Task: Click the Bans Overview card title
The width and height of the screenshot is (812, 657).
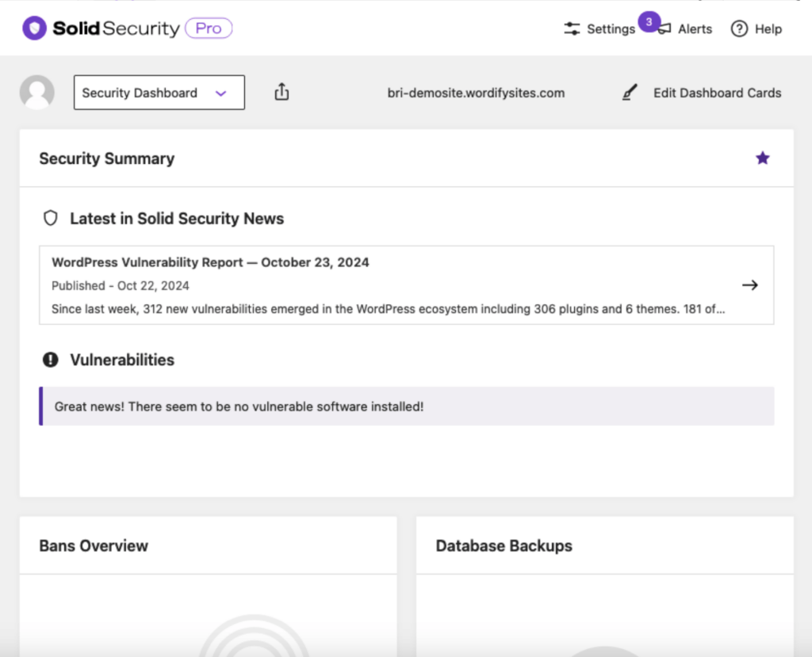Action: tap(94, 546)
